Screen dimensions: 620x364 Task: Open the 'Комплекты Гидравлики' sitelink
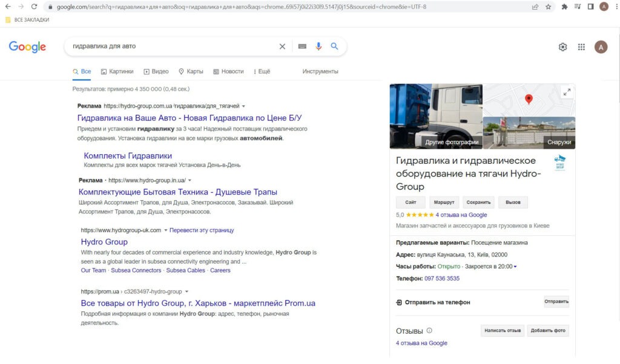pos(128,156)
